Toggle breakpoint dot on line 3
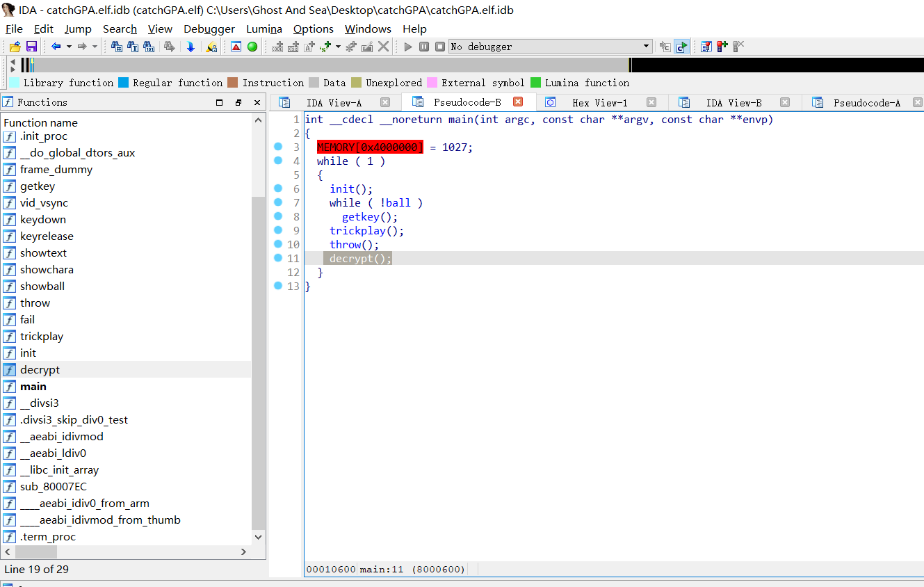The height and width of the screenshot is (587, 924). tap(278, 147)
